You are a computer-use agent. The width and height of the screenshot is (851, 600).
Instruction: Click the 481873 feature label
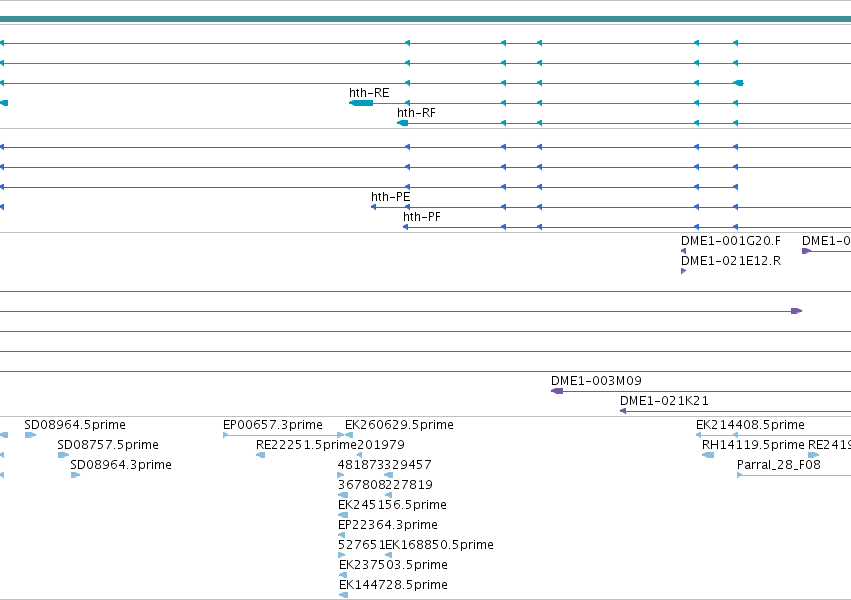[361, 465]
